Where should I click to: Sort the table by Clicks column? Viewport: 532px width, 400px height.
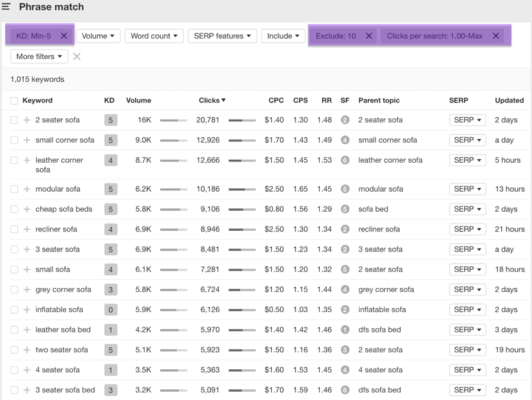212,101
